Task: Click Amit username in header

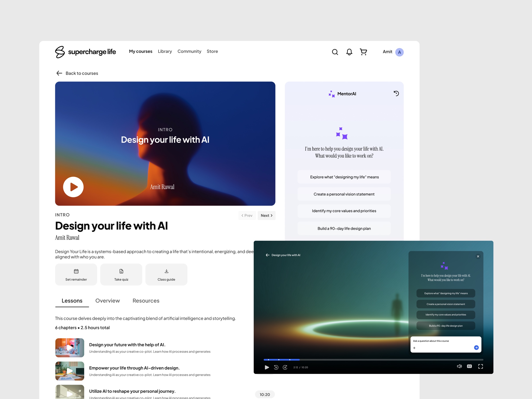Action: click(387, 52)
